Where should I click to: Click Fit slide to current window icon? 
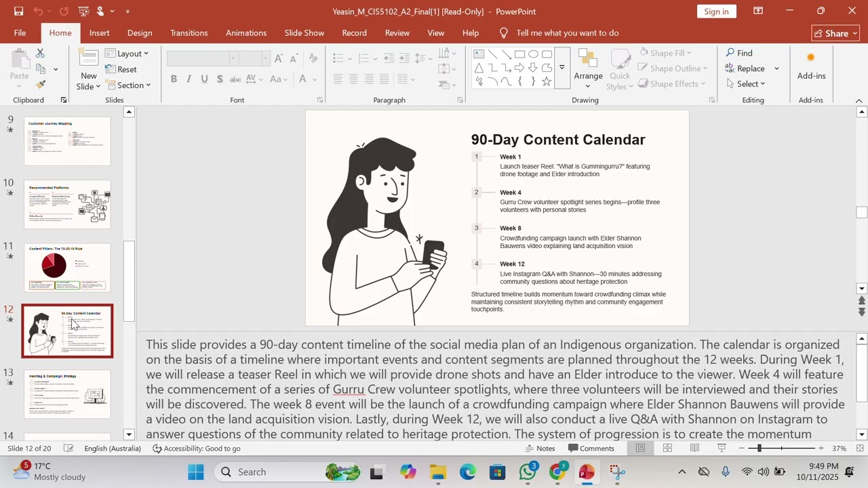860,448
